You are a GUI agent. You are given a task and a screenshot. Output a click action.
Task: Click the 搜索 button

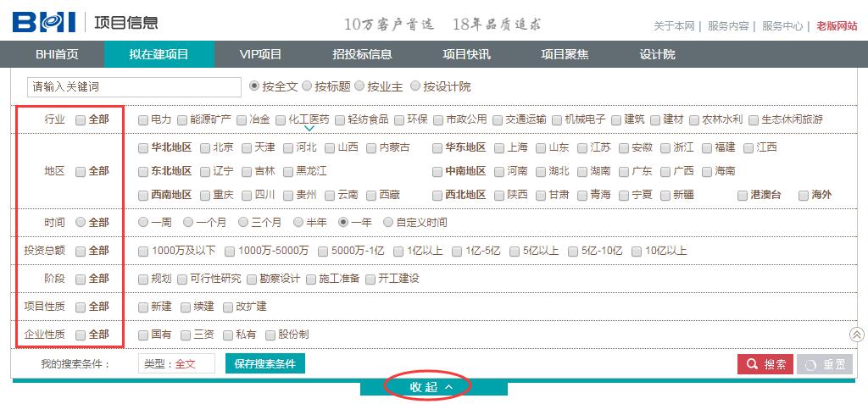(765, 364)
